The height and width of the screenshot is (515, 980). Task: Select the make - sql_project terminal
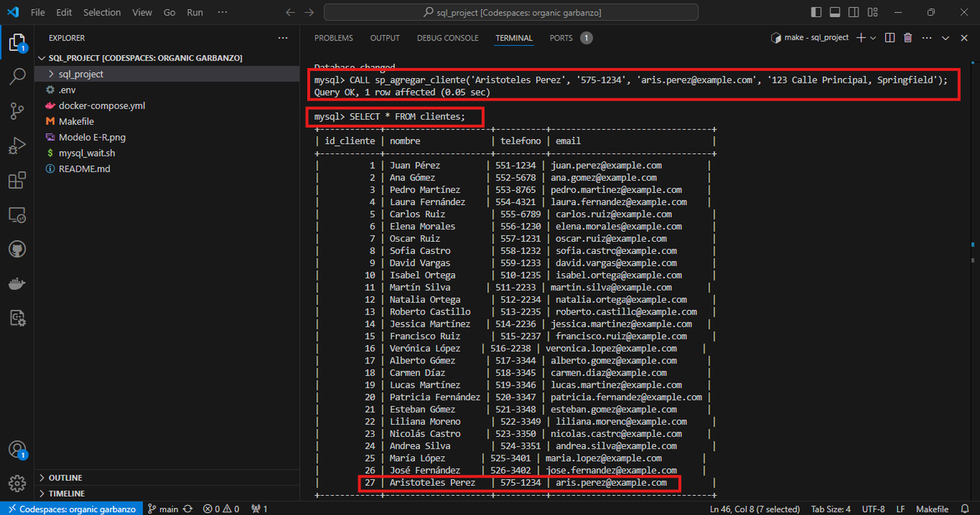pos(809,37)
